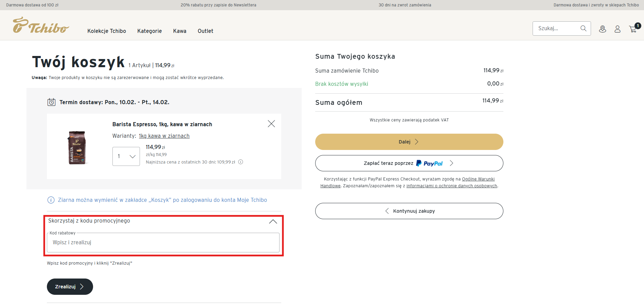This screenshot has height=306, width=644.
Task: Click the search magnifier icon
Action: 583,28
